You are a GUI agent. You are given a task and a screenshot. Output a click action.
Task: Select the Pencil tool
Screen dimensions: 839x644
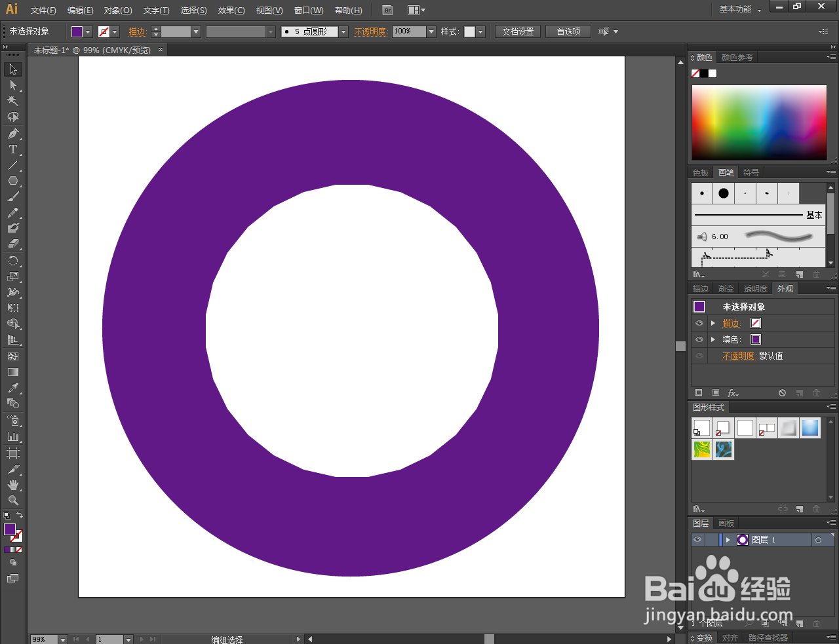(x=13, y=212)
